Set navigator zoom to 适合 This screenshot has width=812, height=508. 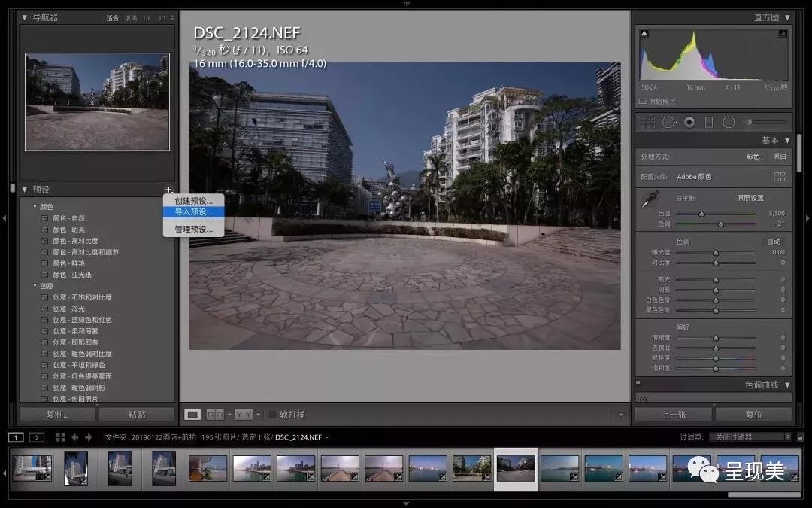point(112,18)
